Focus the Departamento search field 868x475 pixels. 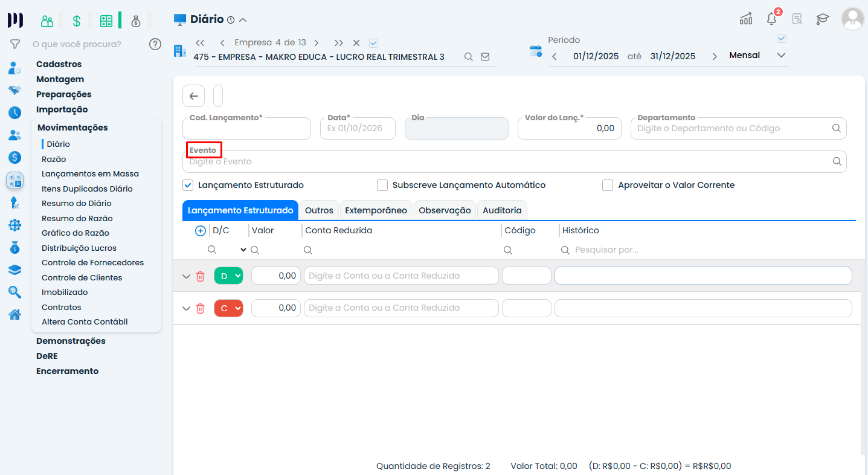738,128
